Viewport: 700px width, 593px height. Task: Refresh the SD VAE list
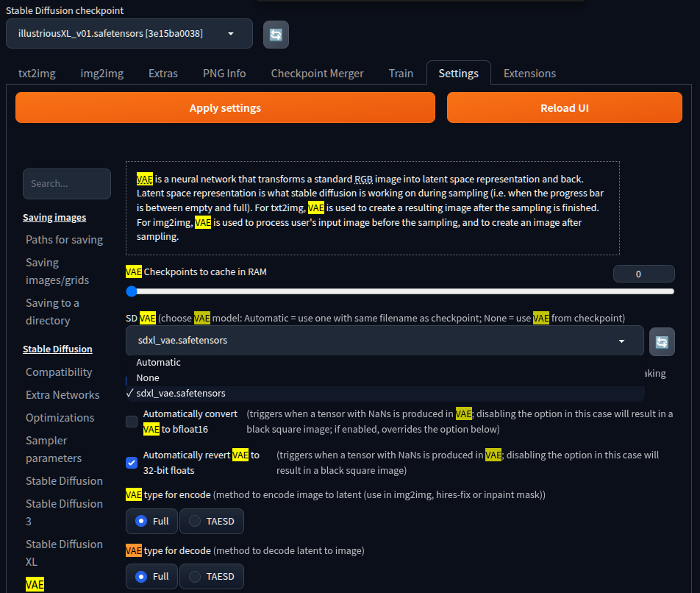coord(662,342)
